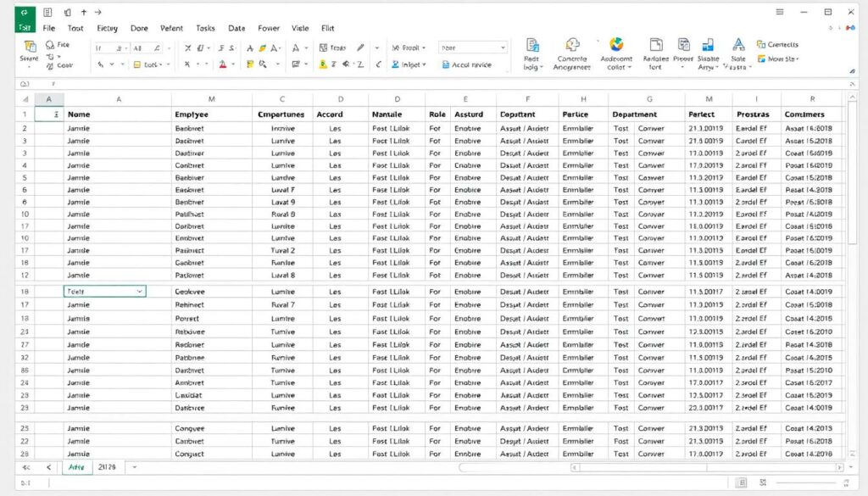Open the File menu

(48, 28)
